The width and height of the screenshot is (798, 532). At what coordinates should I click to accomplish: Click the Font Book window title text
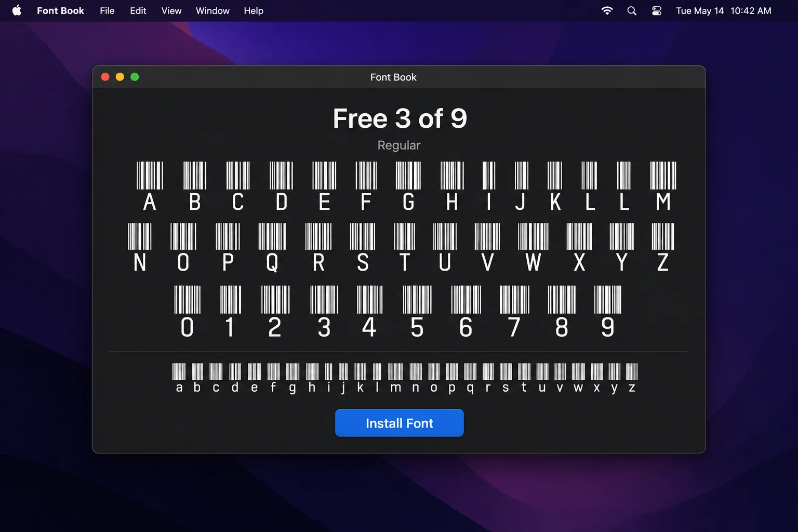point(393,77)
